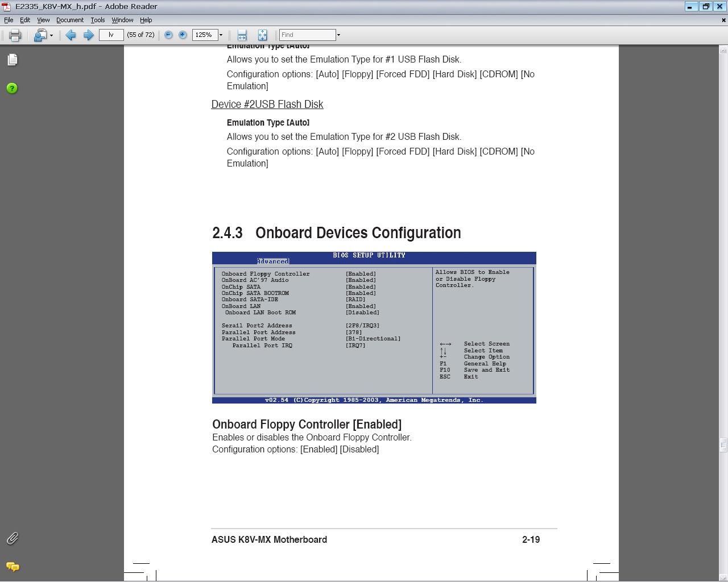Click the Adobe PDF icon in title bar
This screenshot has height=582, width=728.
click(6, 7)
